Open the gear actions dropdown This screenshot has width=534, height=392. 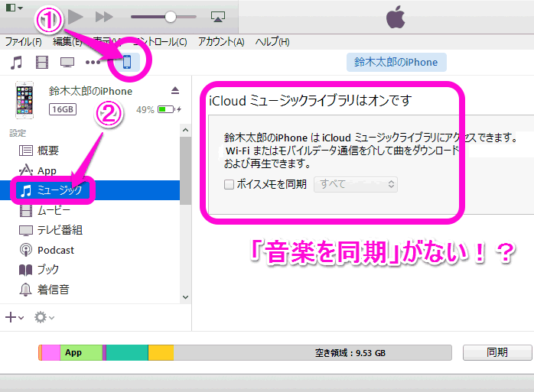click(x=44, y=316)
